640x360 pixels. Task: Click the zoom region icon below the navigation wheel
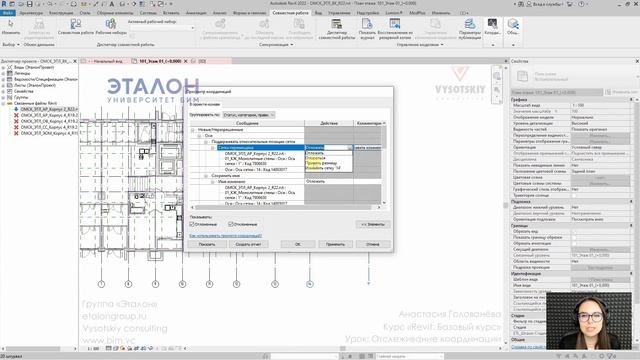497,90
